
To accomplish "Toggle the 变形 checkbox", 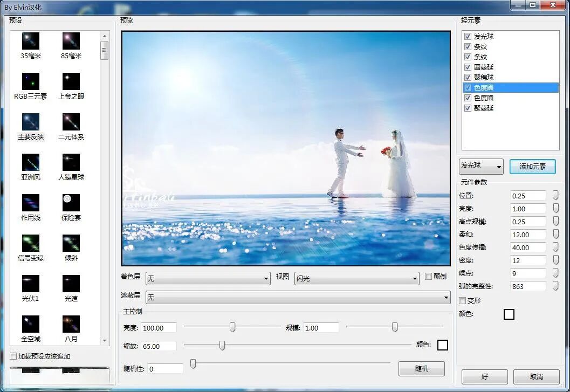I will [x=462, y=300].
